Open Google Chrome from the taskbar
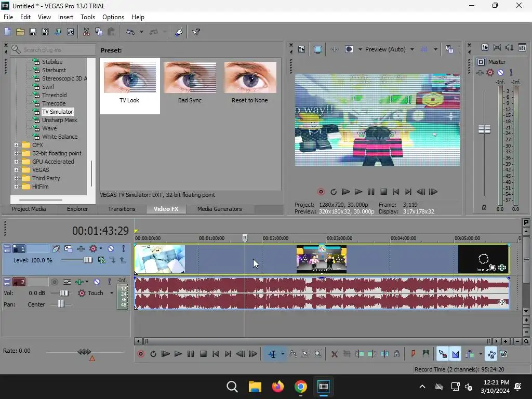532x399 pixels. click(301, 387)
